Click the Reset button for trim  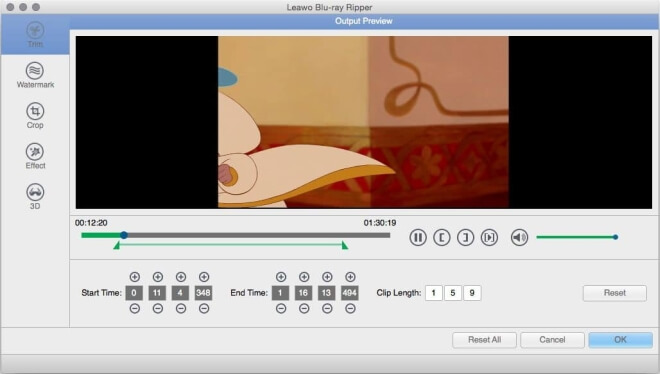coord(615,293)
